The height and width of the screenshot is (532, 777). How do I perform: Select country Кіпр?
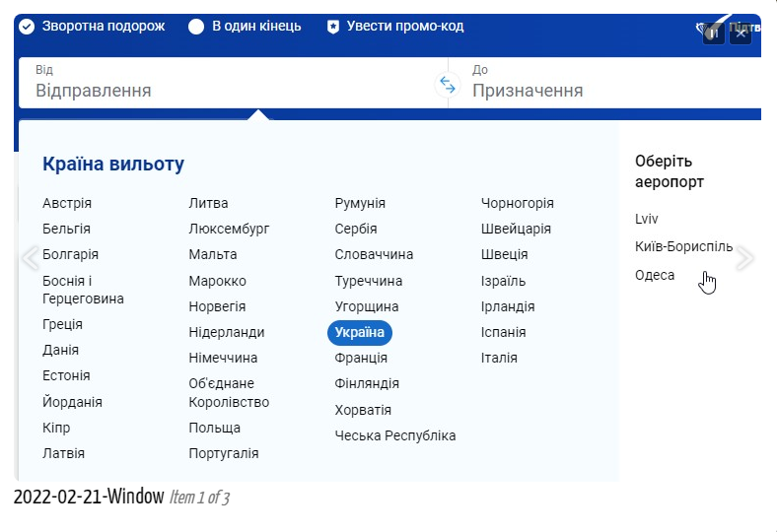click(56, 429)
